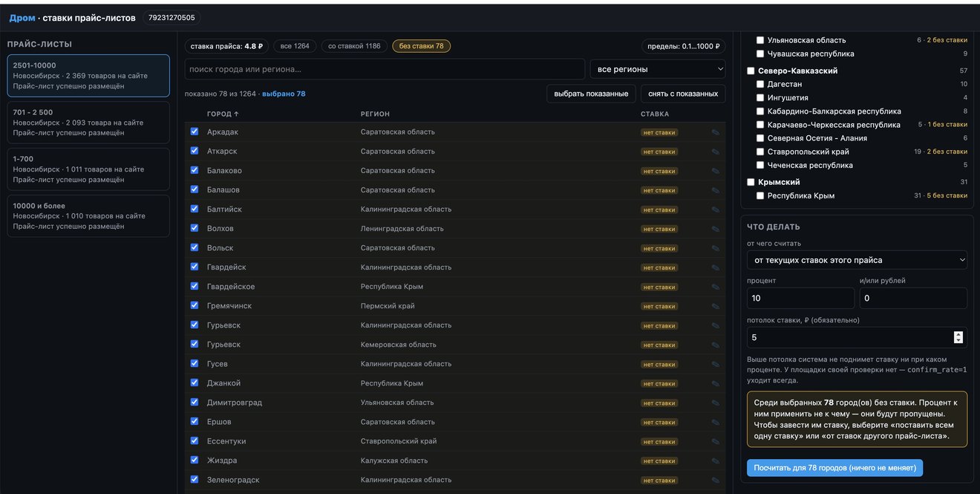Sort the table by the ГОРОД column header
Image resolution: width=980 pixels, height=494 pixels.
coord(223,114)
